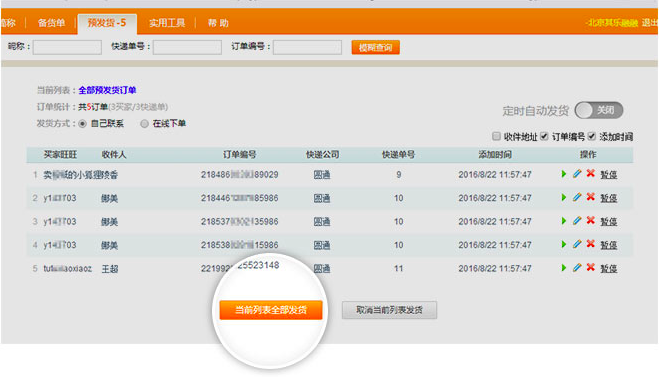Click 暂停 link in row 4
Viewport: 659px width, 377px height.
[x=609, y=245]
